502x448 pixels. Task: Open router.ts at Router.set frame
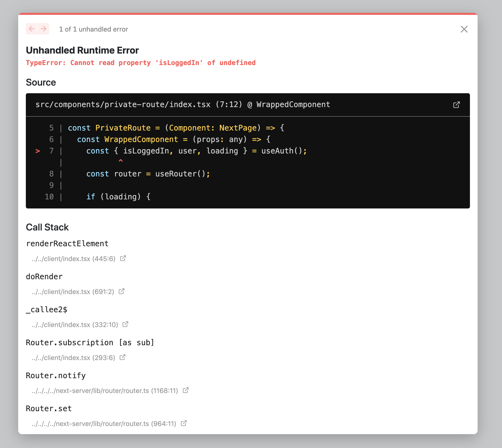184,423
